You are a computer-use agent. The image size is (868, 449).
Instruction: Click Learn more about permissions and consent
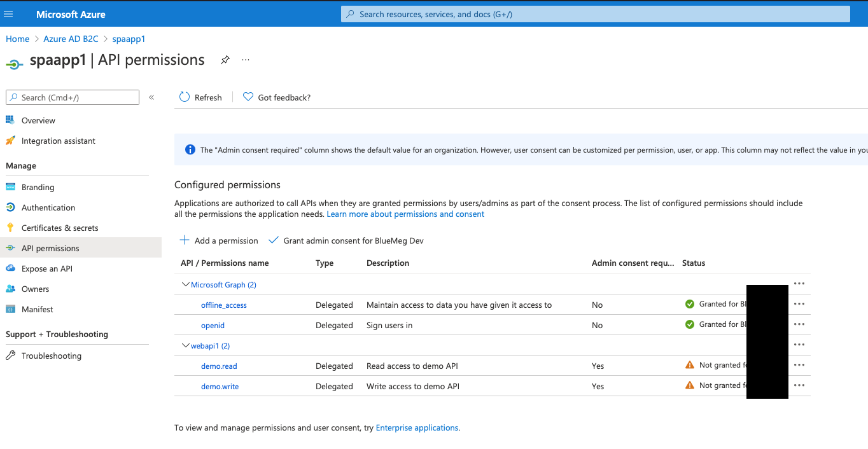point(405,214)
